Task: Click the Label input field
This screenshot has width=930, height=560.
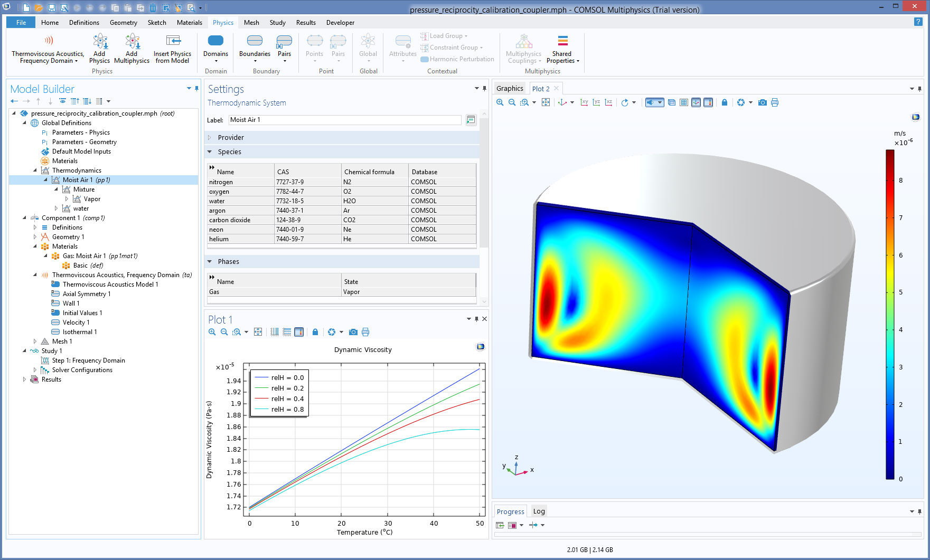Action: pyautogui.click(x=344, y=120)
